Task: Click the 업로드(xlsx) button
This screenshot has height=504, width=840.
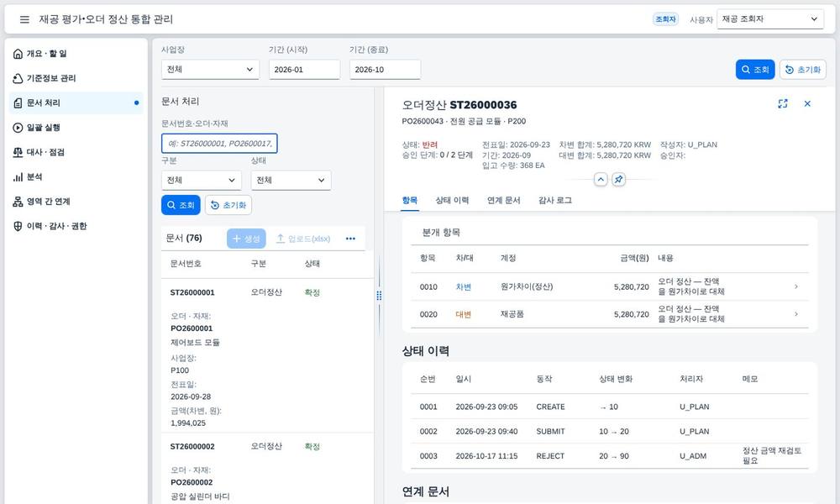Action: [x=303, y=239]
